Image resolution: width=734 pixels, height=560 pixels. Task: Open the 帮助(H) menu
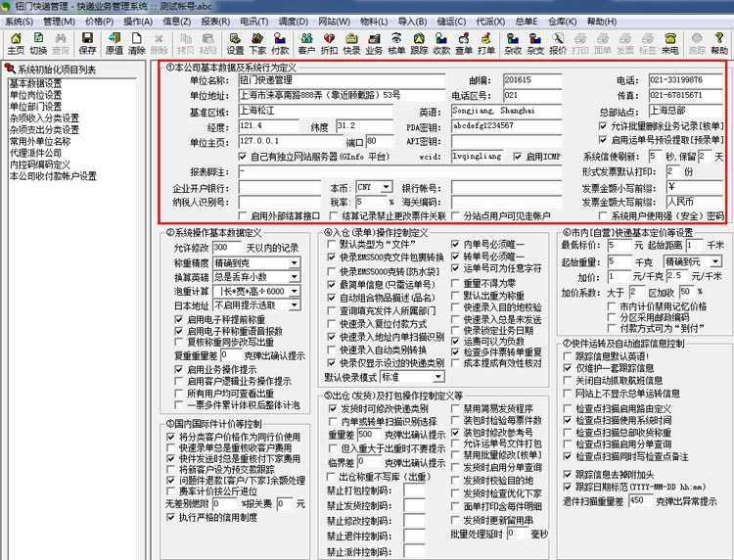pos(602,22)
